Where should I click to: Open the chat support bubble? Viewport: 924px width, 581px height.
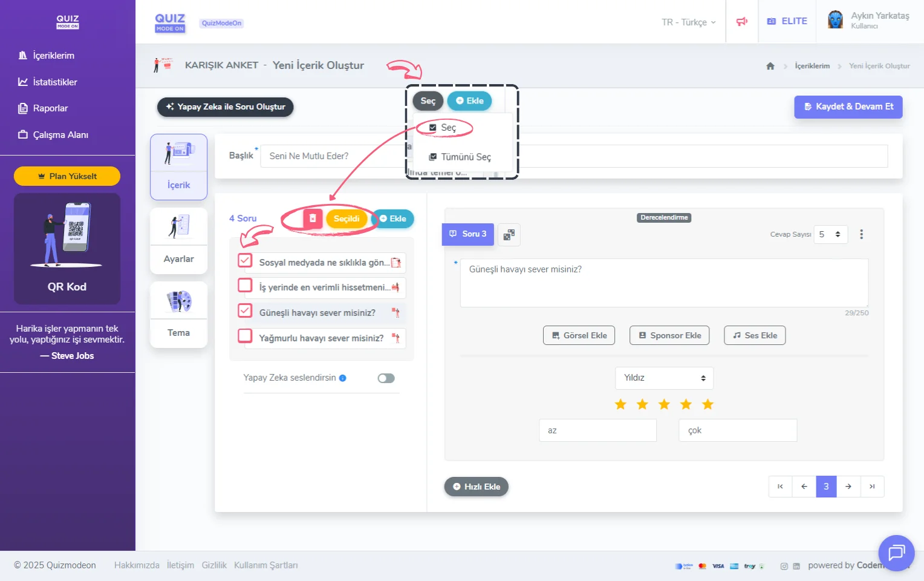[x=896, y=553]
